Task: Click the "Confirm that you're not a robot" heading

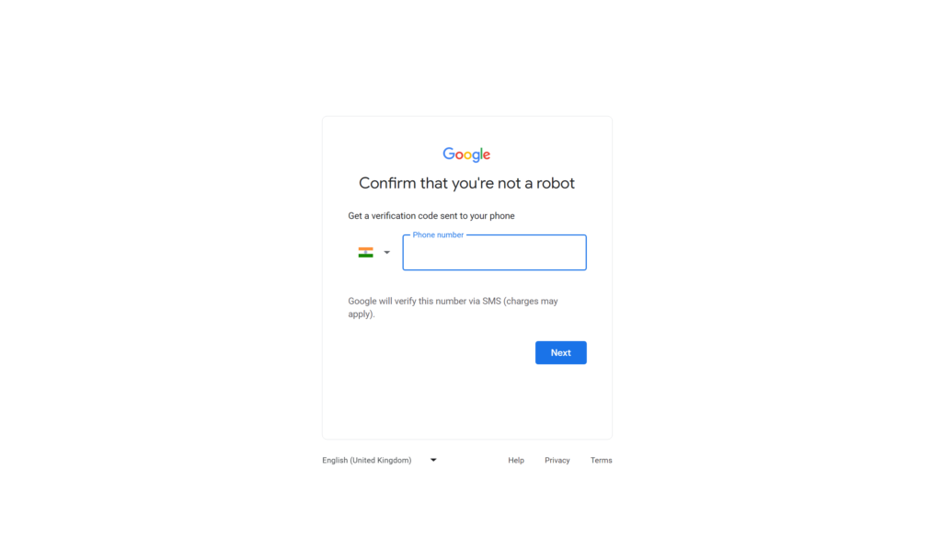Action: pos(466,183)
